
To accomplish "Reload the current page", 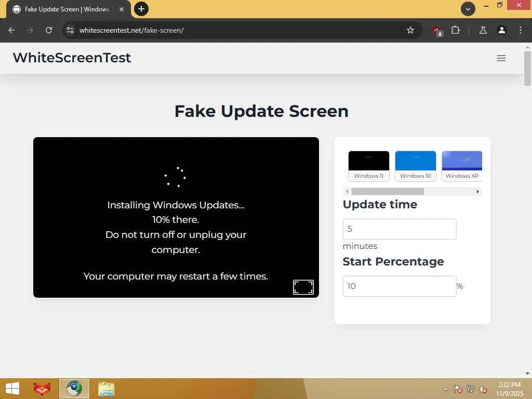I will [49, 30].
